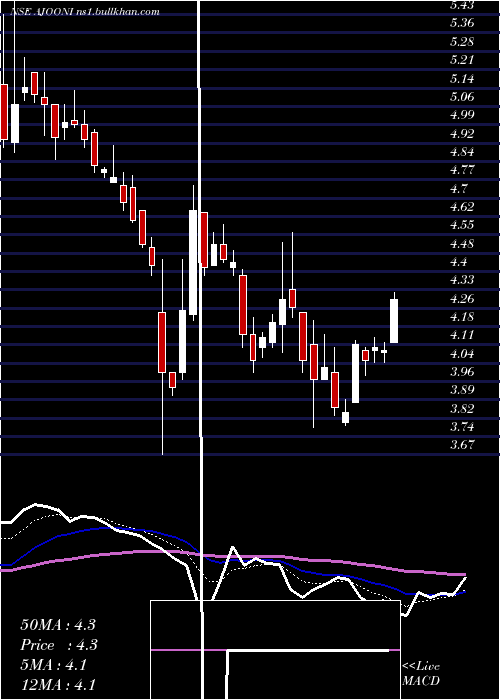Click the 4.7 price axis label
500x700 pixels.
(459, 188)
